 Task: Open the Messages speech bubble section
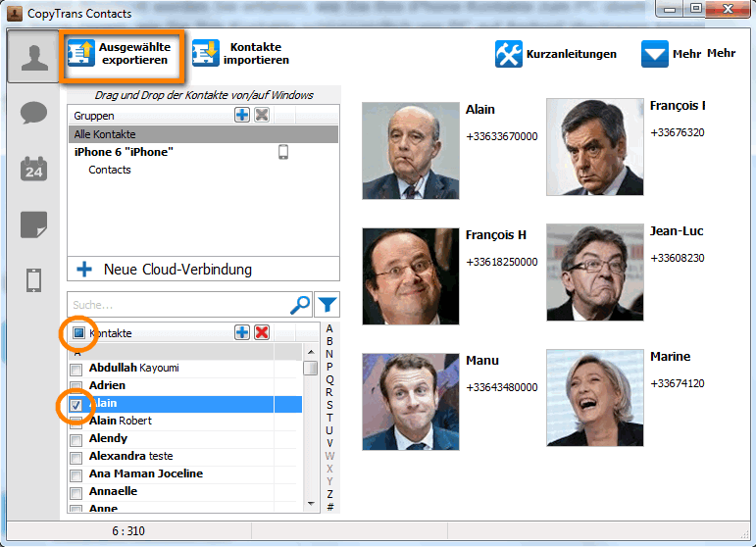33,114
